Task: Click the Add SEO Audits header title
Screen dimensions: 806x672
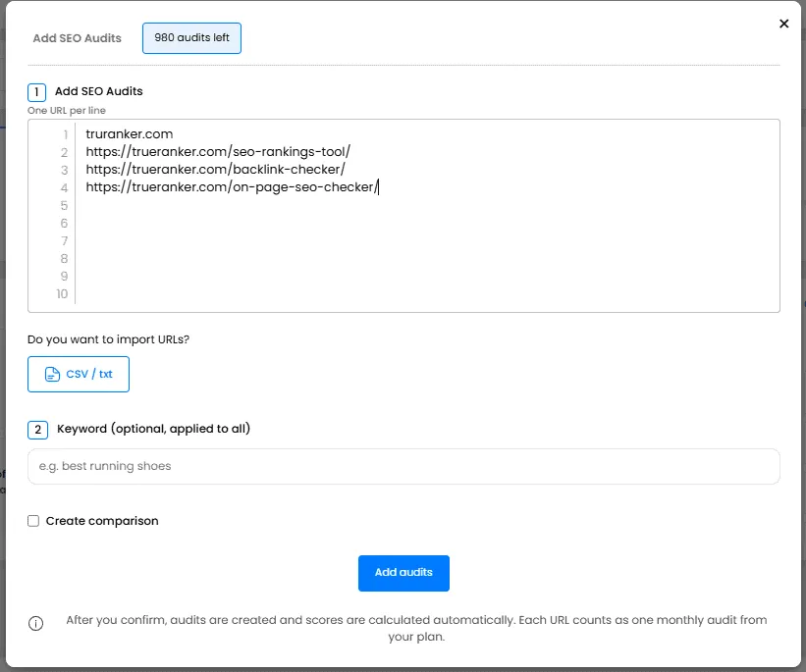Action: (x=78, y=38)
